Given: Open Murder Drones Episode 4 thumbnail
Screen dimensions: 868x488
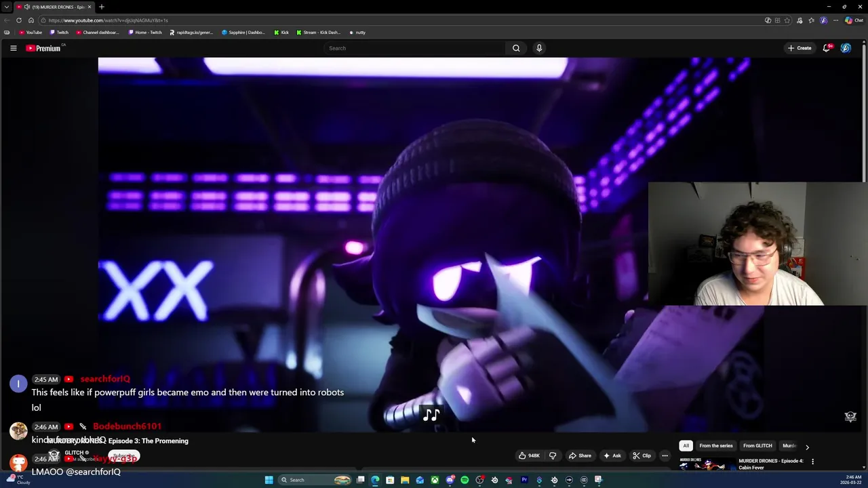Looking at the screenshot, I should (x=707, y=464).
